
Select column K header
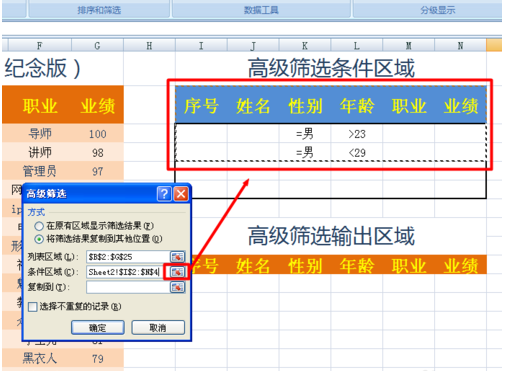click(305, 46)
